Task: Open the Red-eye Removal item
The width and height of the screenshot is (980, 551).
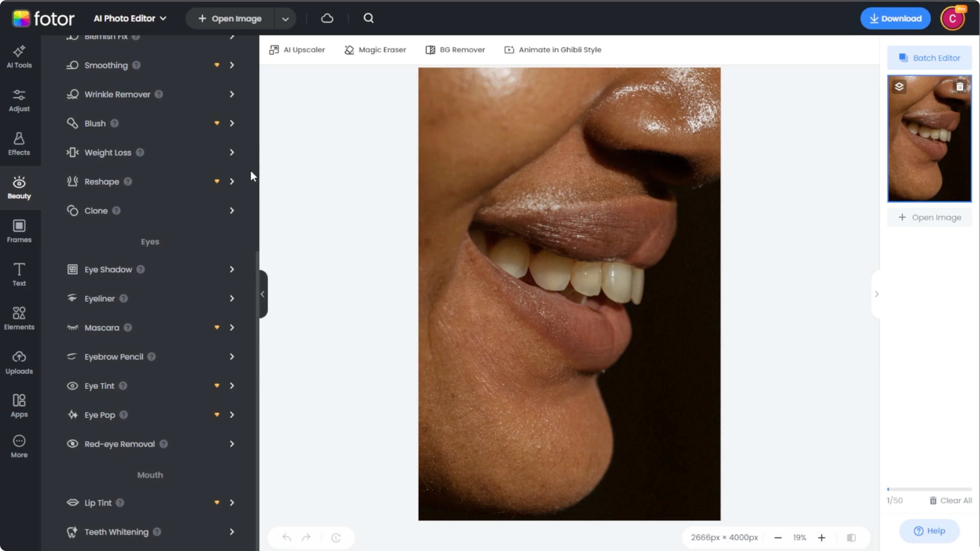Action: coord(150,444)
